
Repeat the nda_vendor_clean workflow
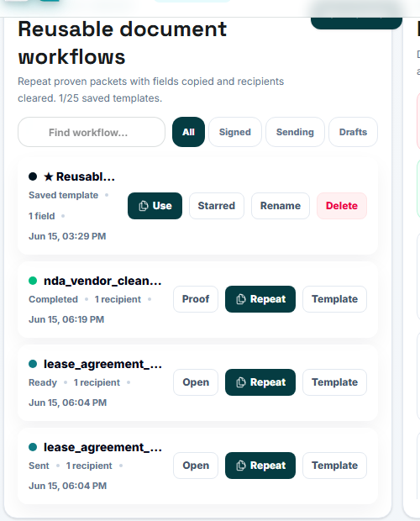pos(260,299)
